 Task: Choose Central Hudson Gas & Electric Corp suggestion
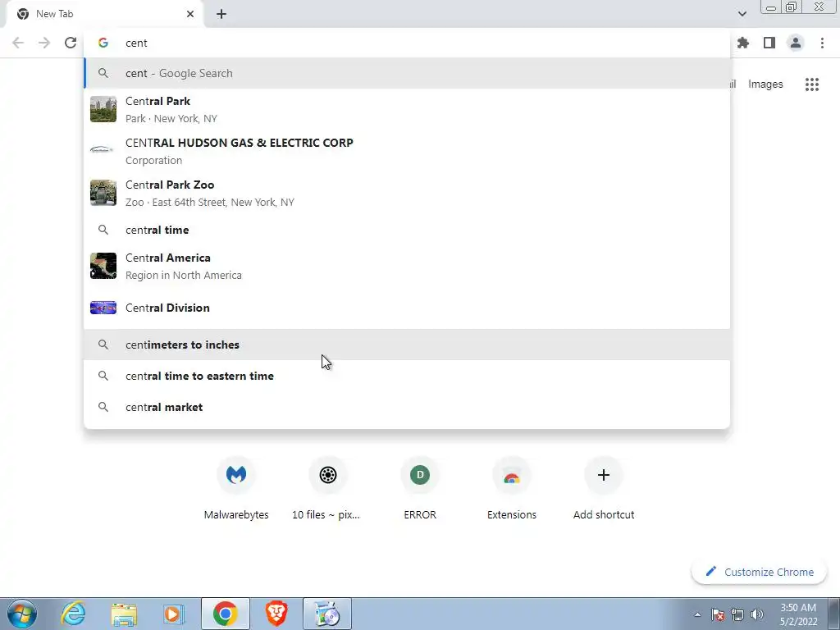(407, 151)
